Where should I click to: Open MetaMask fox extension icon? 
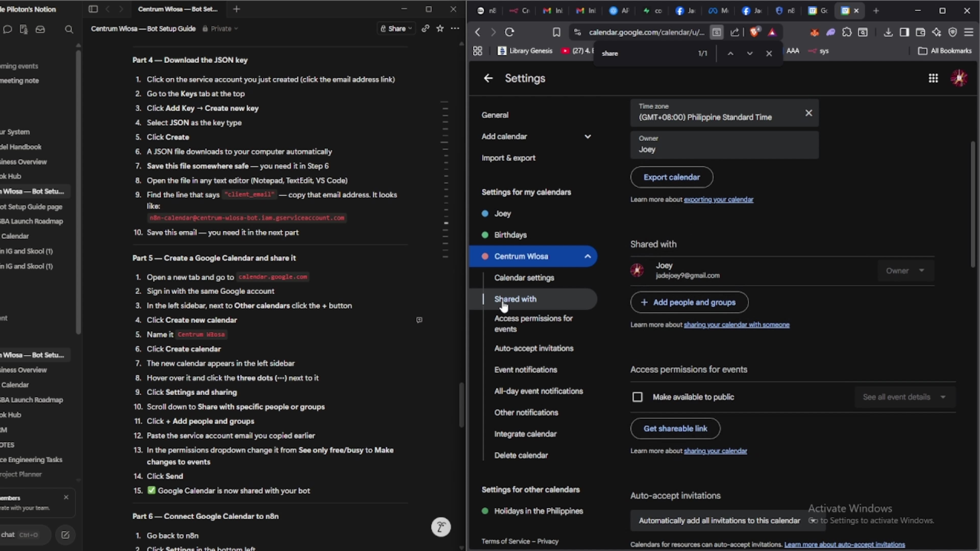point(814,33)
